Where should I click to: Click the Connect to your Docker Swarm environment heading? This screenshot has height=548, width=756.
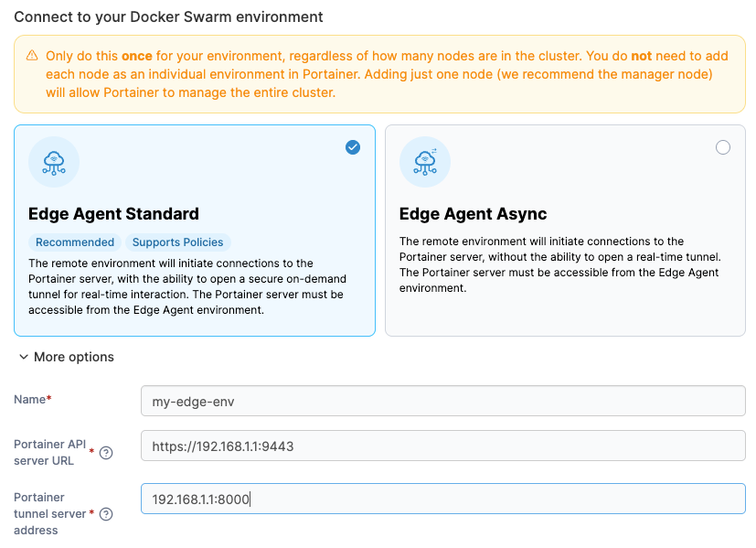tap(168, 17)
